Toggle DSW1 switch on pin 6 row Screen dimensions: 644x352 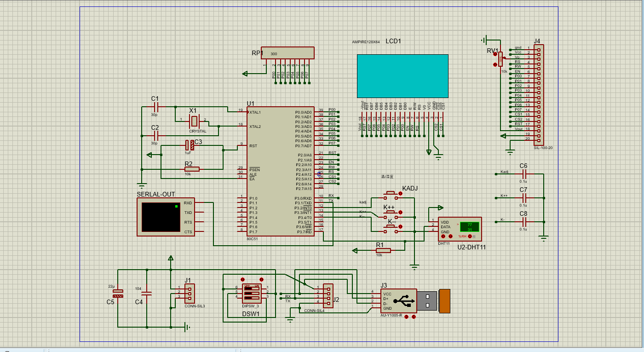pos(253,288)
